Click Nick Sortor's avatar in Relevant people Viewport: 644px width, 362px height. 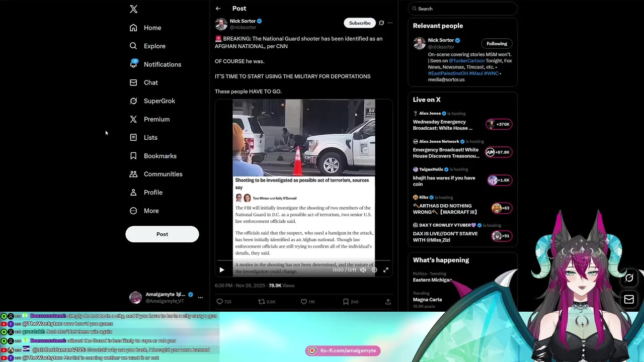click(x=419, y=43)
